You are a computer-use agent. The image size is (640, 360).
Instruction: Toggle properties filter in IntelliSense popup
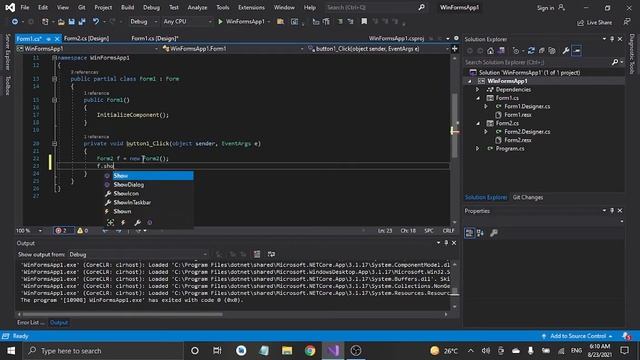tap(137, 222)
